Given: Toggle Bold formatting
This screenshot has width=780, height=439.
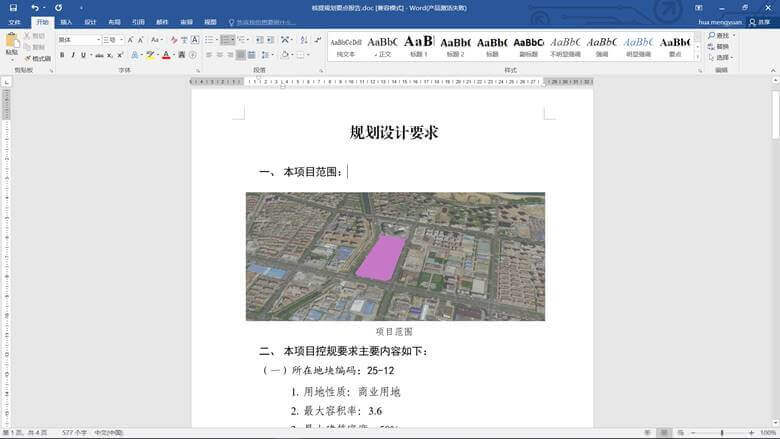Looking at the screenshot, I should (x=62, y=55).
